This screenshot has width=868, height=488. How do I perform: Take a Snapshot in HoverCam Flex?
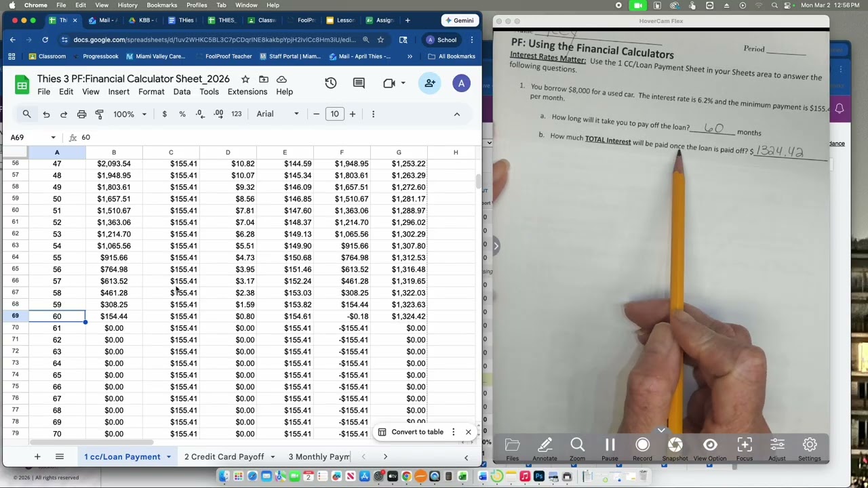675,449
